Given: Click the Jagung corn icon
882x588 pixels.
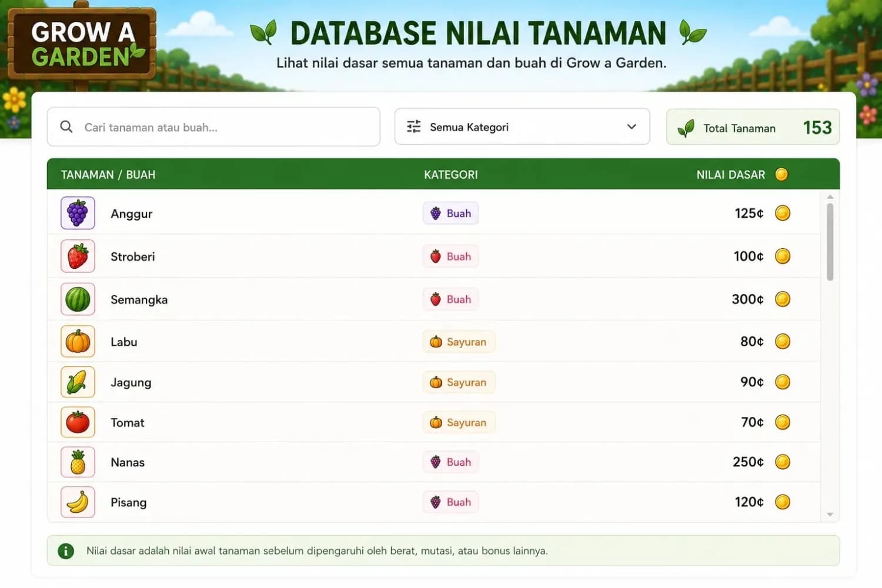Looking at the screenshot, I should click(x=78, y=382).
